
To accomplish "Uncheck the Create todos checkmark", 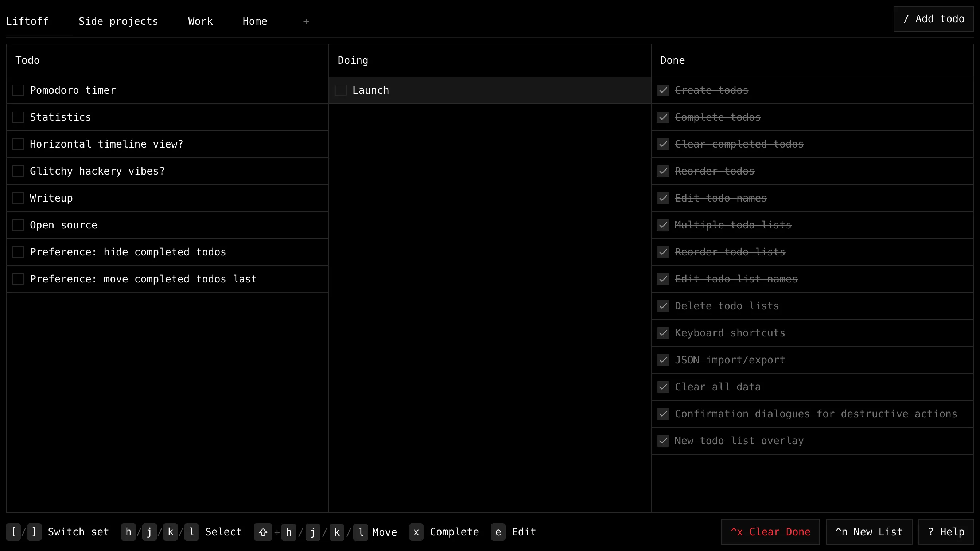I will pos(663,90).
